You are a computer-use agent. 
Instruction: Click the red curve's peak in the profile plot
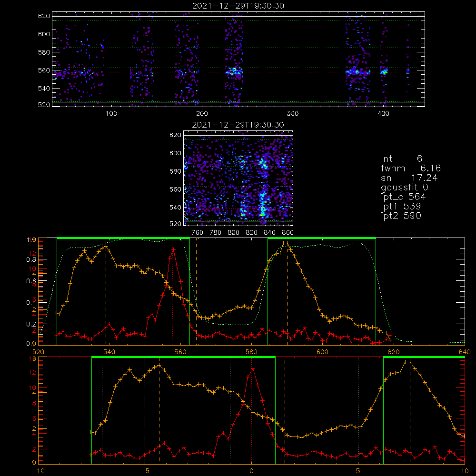(173, 249)
